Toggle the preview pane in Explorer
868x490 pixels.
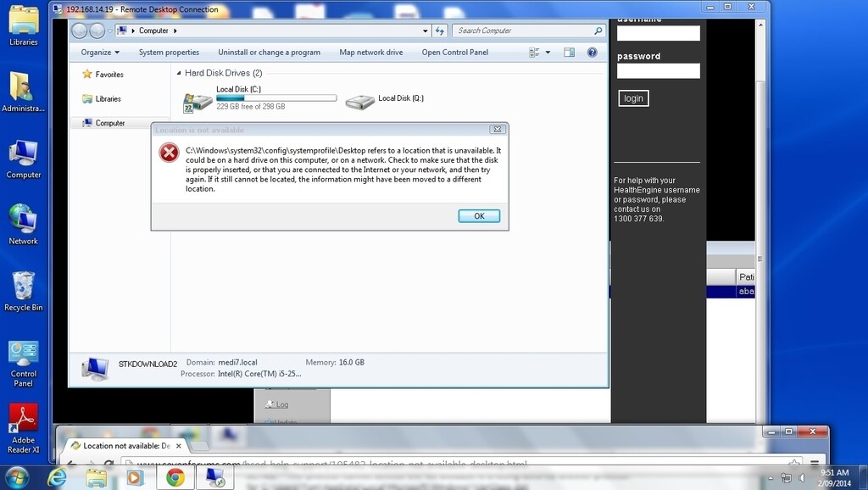(569, 52)
